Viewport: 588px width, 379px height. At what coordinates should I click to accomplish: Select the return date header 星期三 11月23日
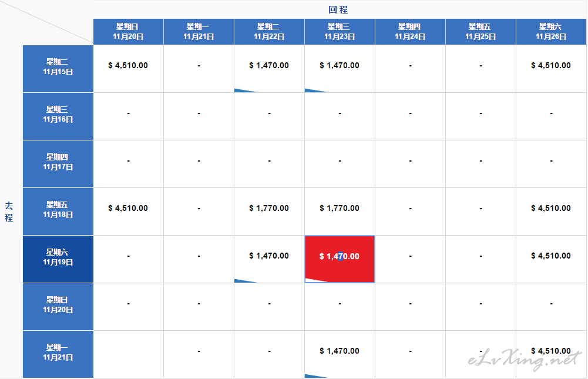[x=340, y=32]
